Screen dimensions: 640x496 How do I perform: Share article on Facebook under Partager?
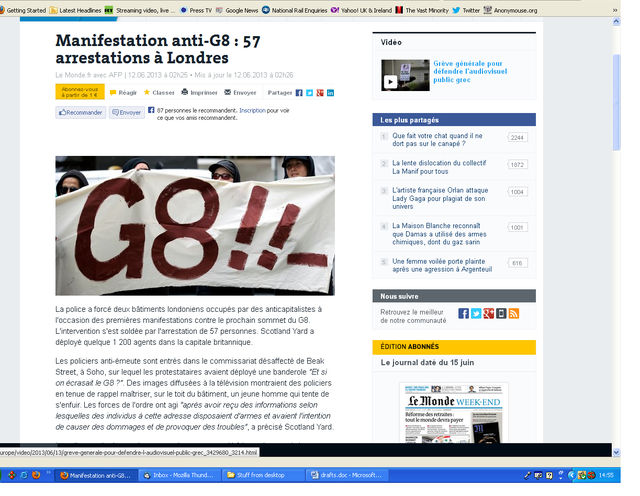[x=298, y=92]
